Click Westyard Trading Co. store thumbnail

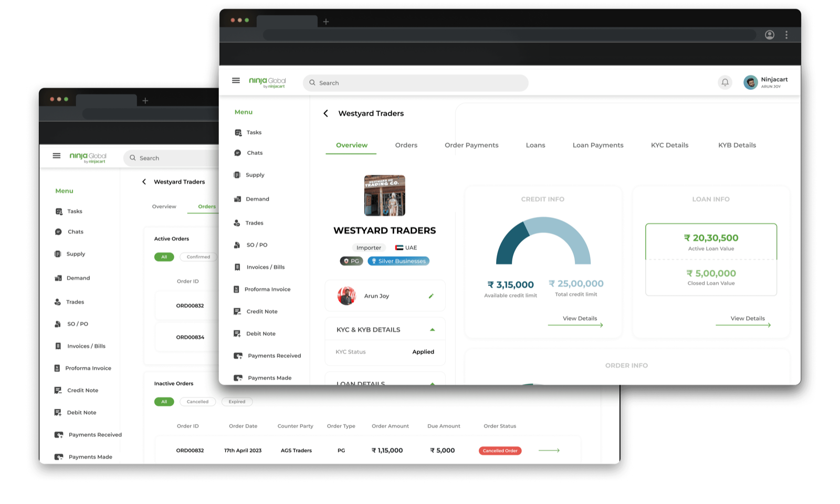(x=385, y=195)
